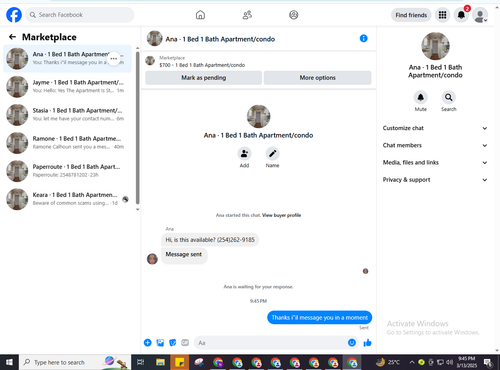Click the conversation list scrollbar

(137, 127)
